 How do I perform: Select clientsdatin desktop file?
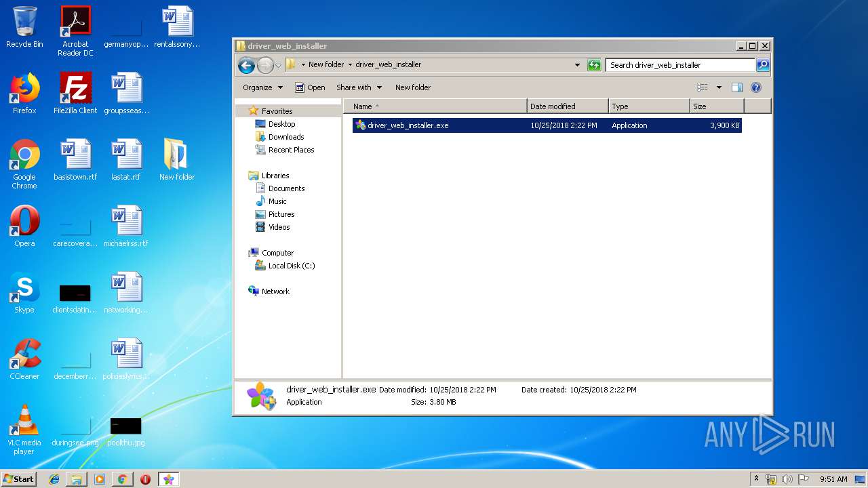point(75,300)
